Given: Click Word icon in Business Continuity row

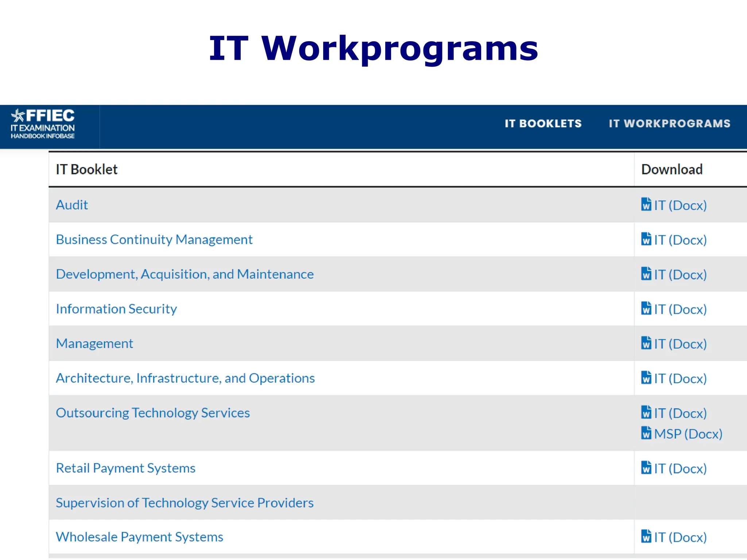Looking at the screenshot, I should click(646, 239).
